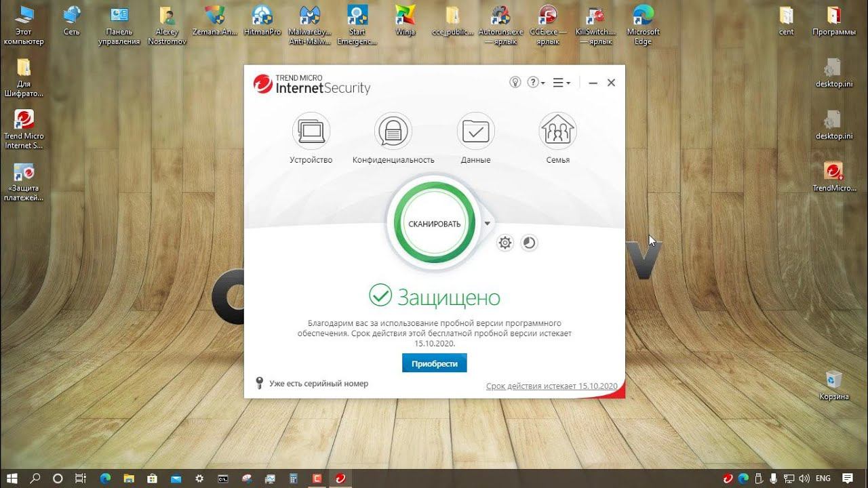Select Autoruns.exe shortcut on desktop

(500, 25)
